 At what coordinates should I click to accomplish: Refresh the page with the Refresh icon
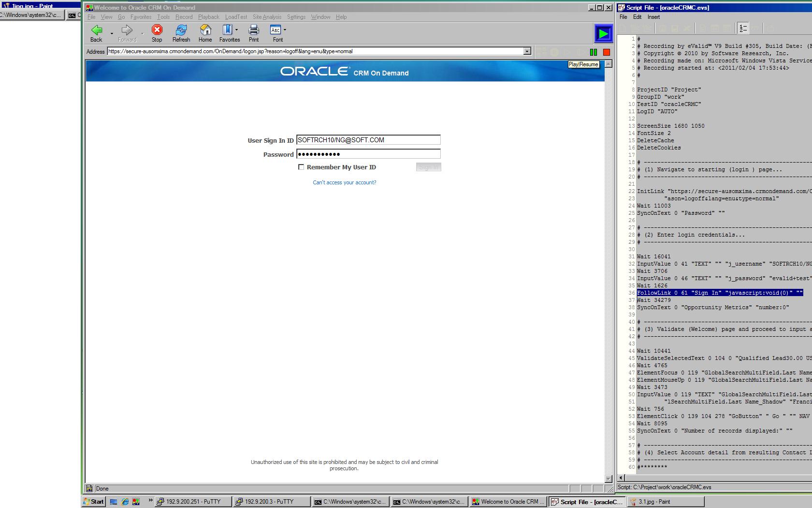[x=181, y=30]
